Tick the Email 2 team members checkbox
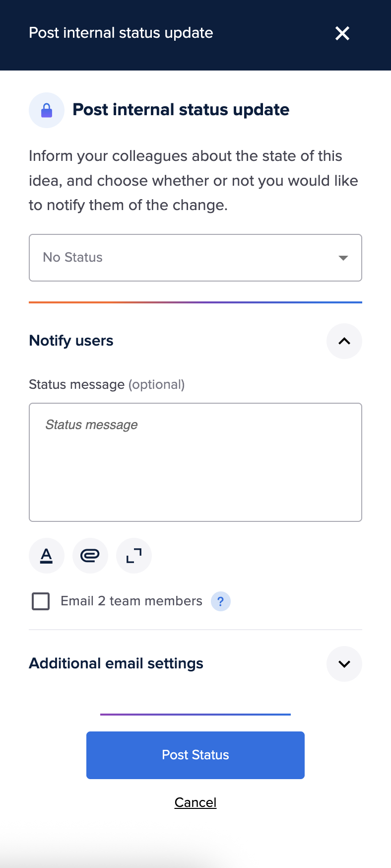This screenshot has height=868, width=391. (x=41, y=601)
